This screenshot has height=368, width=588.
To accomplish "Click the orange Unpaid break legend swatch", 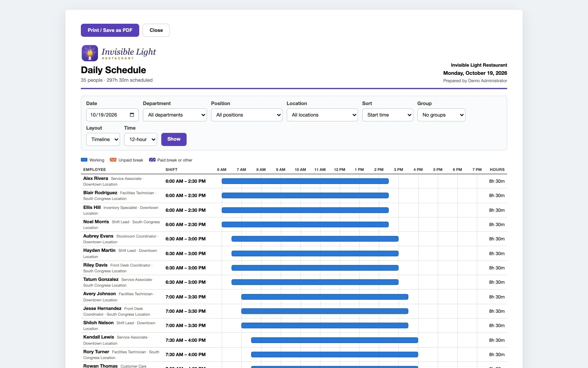I will [x=113, y=160].
